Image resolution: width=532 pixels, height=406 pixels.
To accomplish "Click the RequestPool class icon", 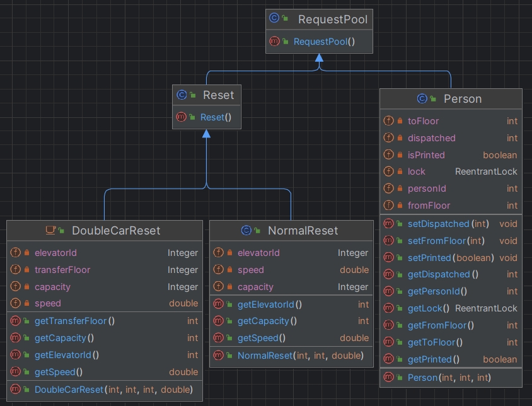I will pos(274,18).
